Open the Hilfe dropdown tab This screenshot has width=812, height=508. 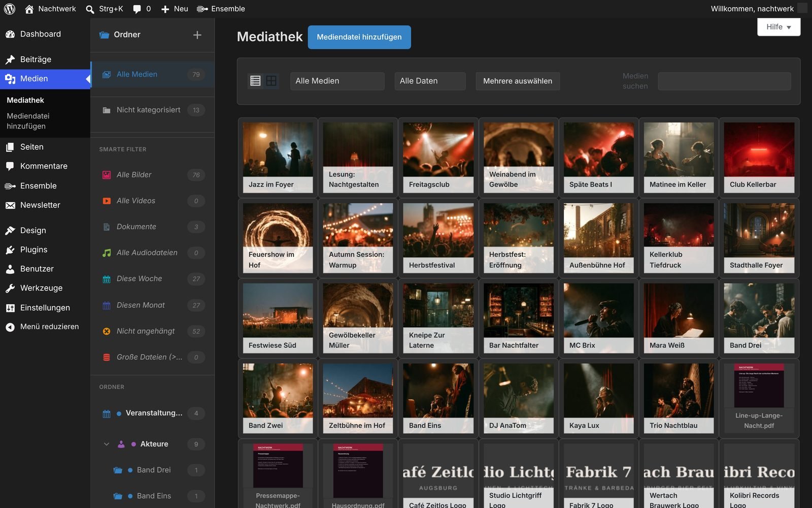pyautogui.click(x=779, y=27)
